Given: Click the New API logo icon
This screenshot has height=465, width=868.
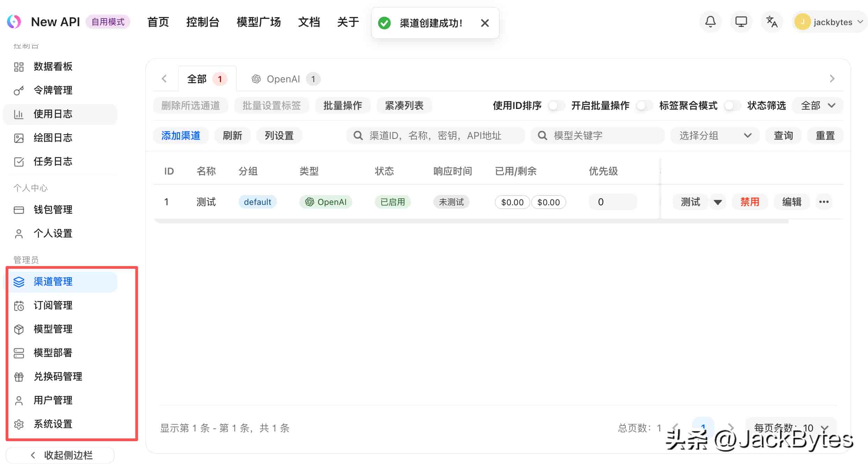Looking at the screenshot, I should click(x=14, y=22).
